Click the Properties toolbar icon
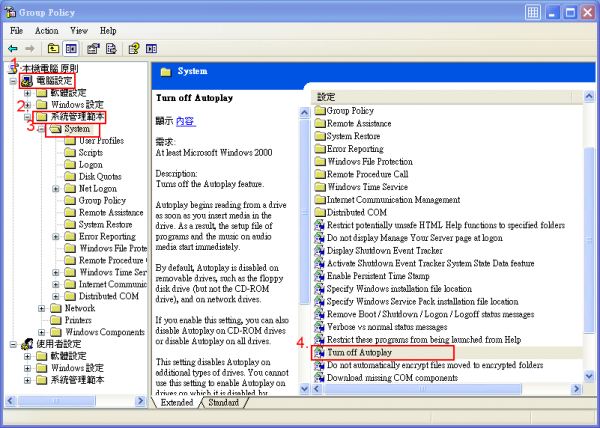600x428 pixels. tap(93, 47)
